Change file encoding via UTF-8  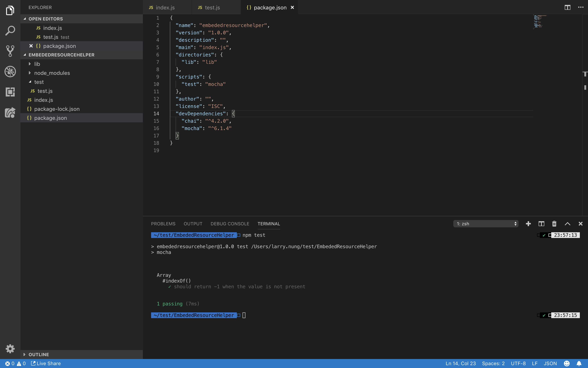(518, 363)
